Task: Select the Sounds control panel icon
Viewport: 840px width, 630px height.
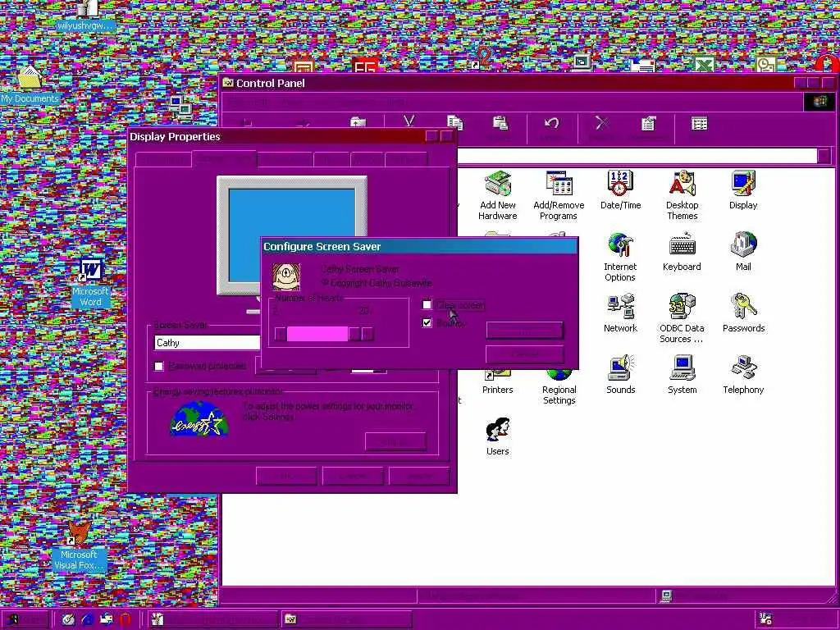Action: point(620,375)
